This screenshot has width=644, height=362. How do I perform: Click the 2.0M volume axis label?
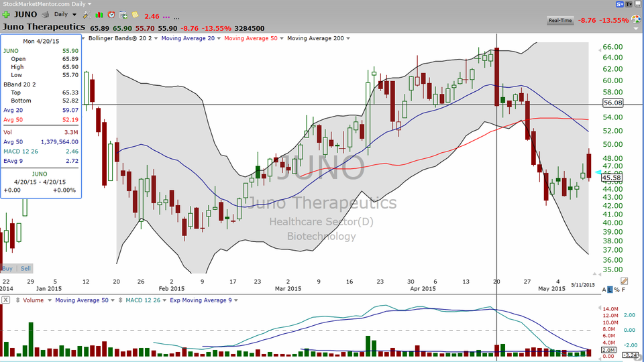(608, 350)
